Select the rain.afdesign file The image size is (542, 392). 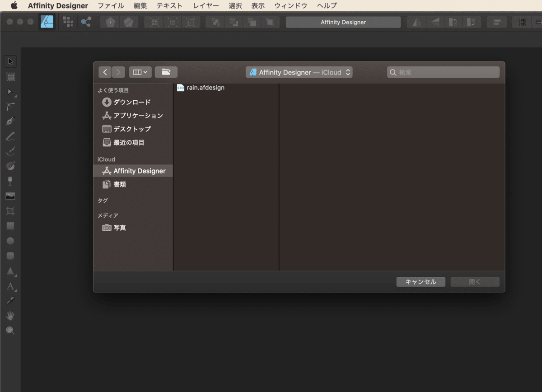click(201, 88)
